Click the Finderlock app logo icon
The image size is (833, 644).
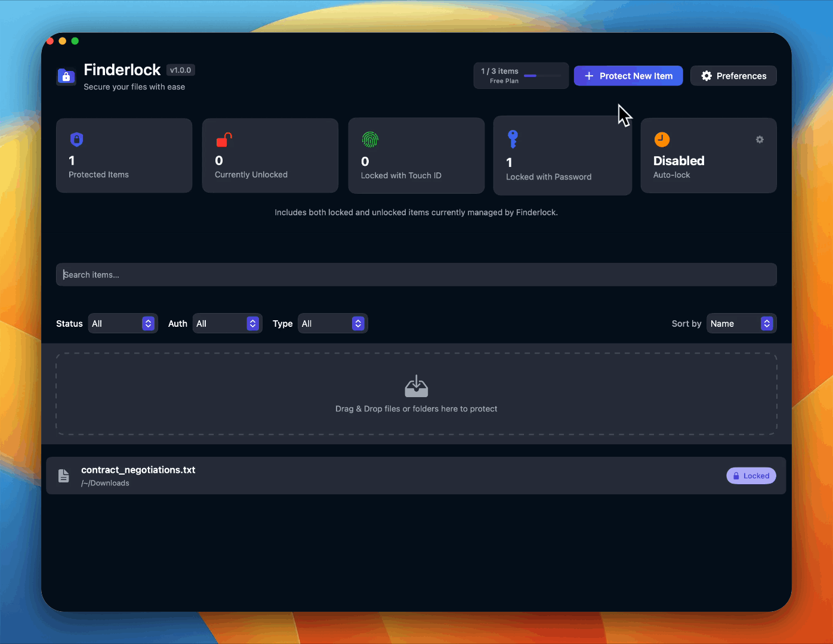click(x=66, y=76)
